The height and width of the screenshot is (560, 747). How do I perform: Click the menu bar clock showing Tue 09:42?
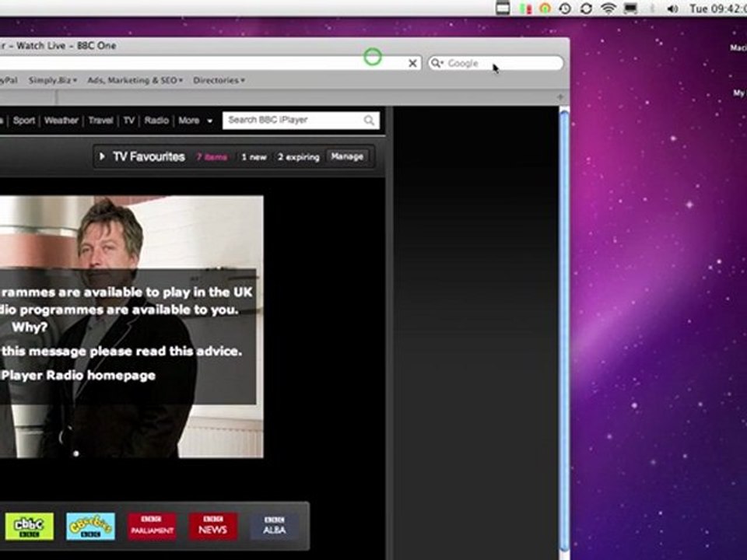coord(718,9)
